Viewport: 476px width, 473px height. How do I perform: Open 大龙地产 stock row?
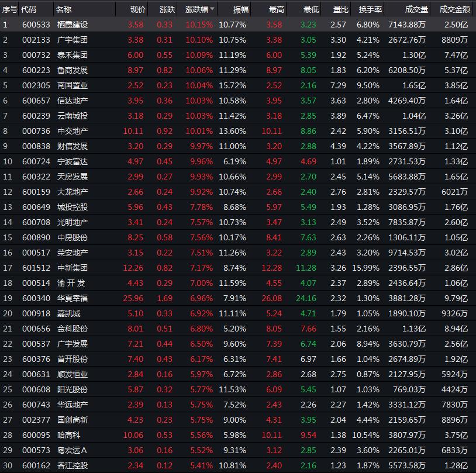[x=238, y=192]
